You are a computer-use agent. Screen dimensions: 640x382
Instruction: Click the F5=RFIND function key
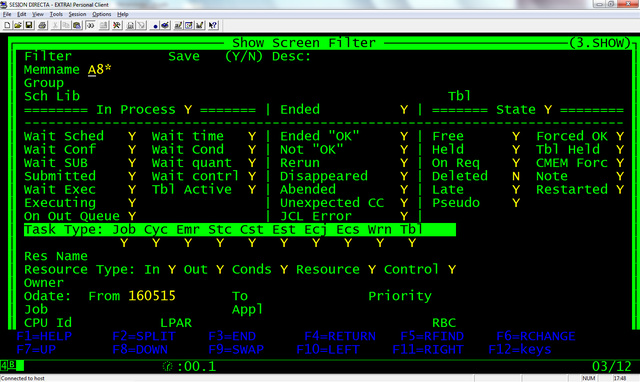432,336
